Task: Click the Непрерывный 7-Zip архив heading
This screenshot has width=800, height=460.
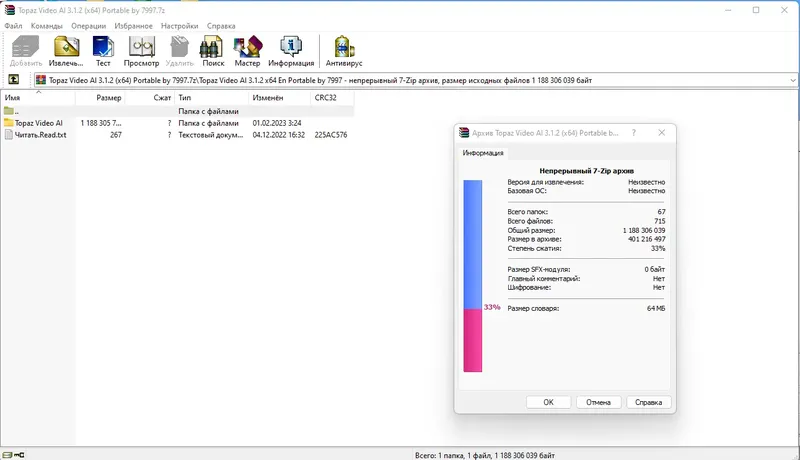Action: click(x=587, y=171)
